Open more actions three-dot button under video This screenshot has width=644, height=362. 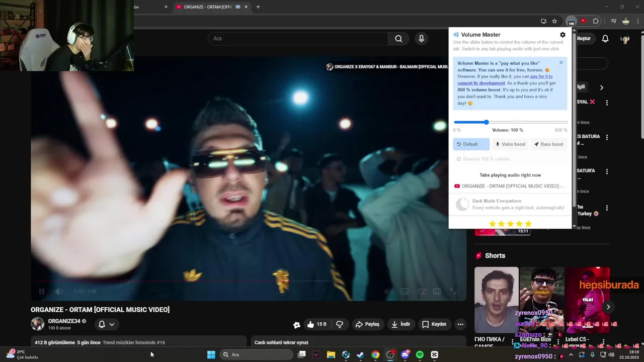[460, 324]
